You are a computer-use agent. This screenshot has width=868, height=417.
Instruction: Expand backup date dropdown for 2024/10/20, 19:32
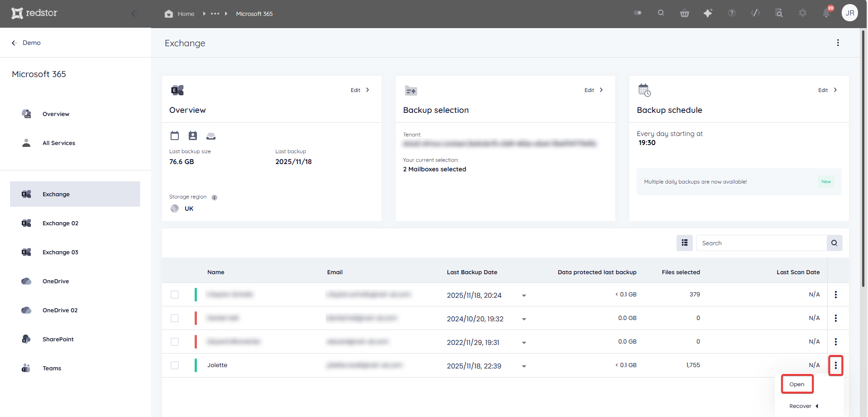524,319
